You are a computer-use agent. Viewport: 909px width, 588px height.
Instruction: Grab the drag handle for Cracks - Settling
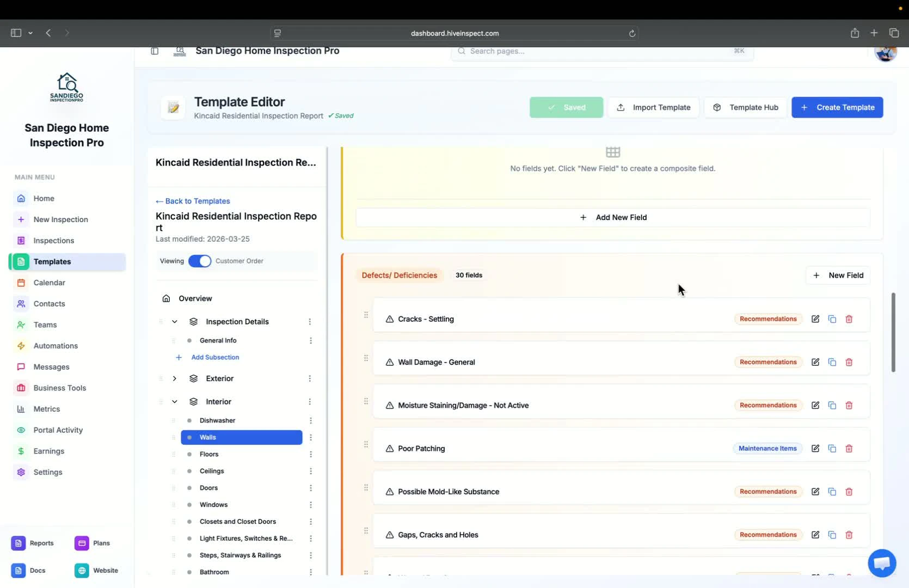point(366,315)
